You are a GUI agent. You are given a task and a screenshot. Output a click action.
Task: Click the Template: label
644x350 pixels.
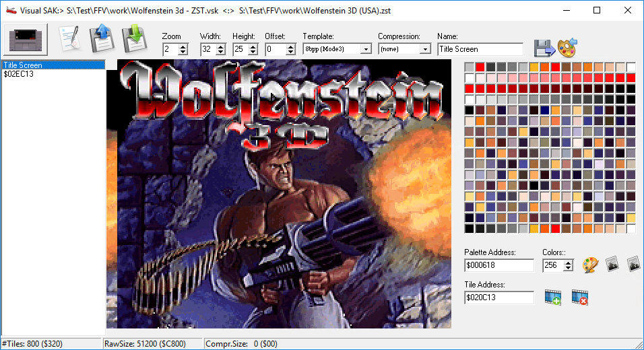pos(319,36)
